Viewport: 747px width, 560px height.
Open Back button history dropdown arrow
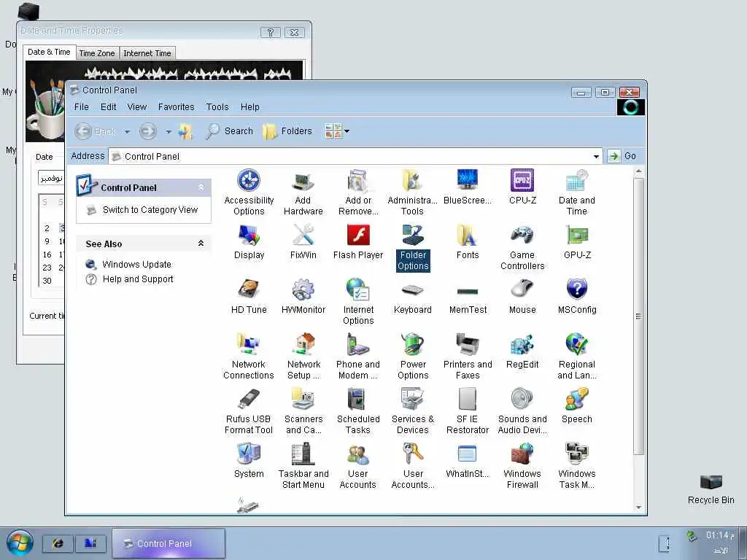click(x=127, y=131)
